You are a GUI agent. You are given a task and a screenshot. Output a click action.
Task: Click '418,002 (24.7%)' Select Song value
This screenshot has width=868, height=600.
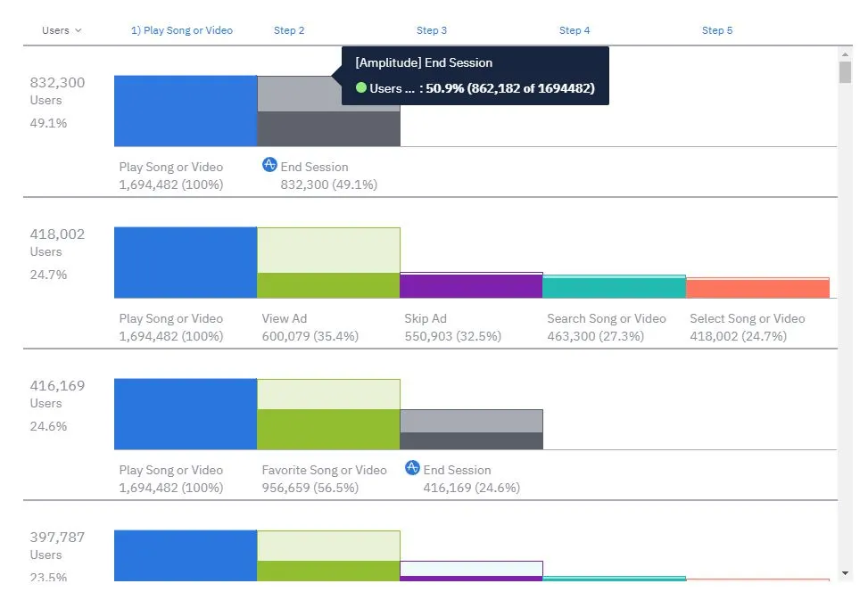739,336
